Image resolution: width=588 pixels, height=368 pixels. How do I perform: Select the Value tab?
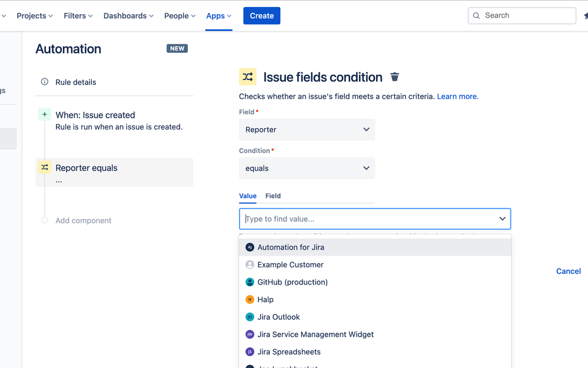coord(248,196)
